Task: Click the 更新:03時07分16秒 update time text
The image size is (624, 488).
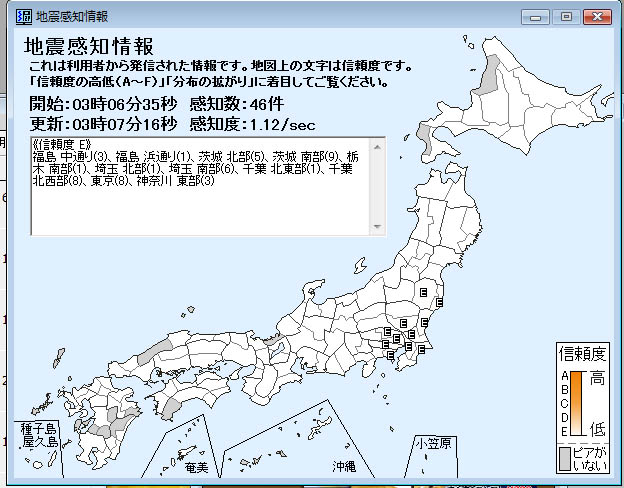Action: click(x=103, y=124)
